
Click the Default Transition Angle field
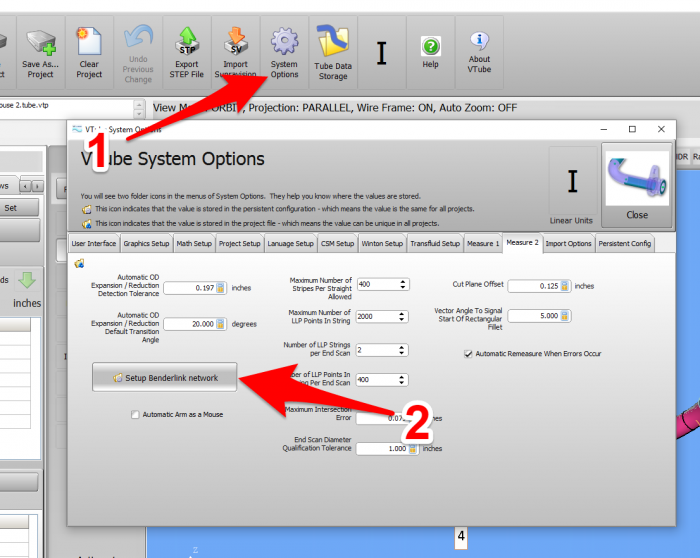click(195, 324)
